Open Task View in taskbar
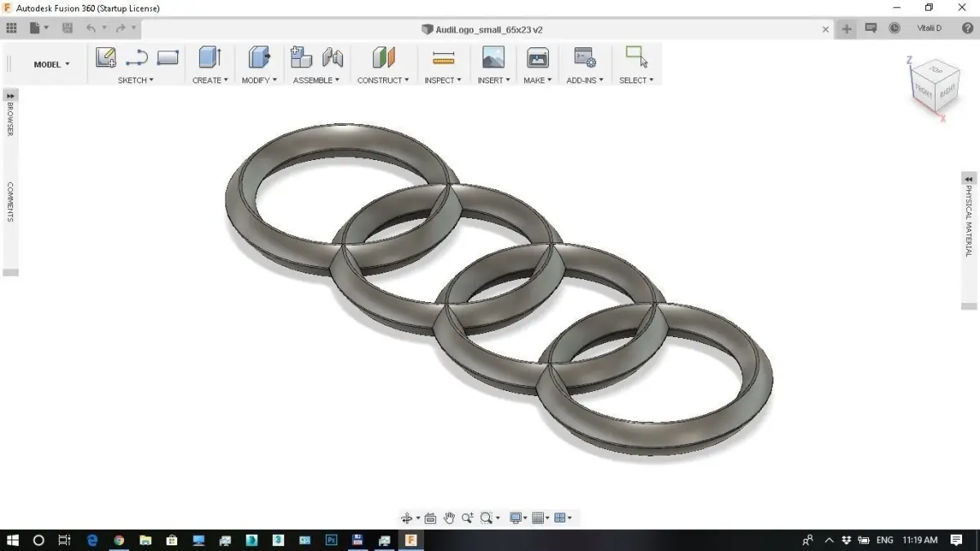The height and width of the screenshot is (551, 980). [x=65, y=540]
